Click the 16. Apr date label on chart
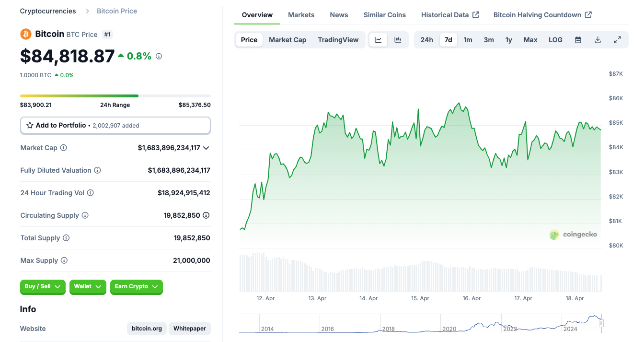 [x=471, y=298]
